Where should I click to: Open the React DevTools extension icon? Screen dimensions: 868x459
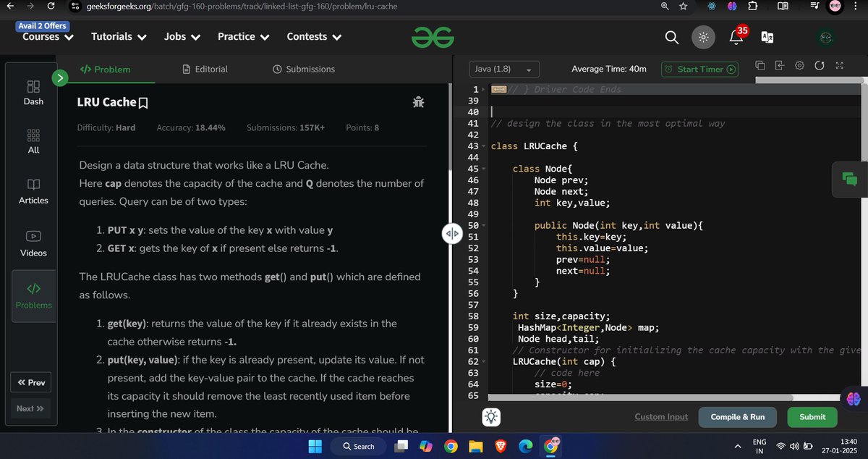pyautogui.click(x=712, y=7)
